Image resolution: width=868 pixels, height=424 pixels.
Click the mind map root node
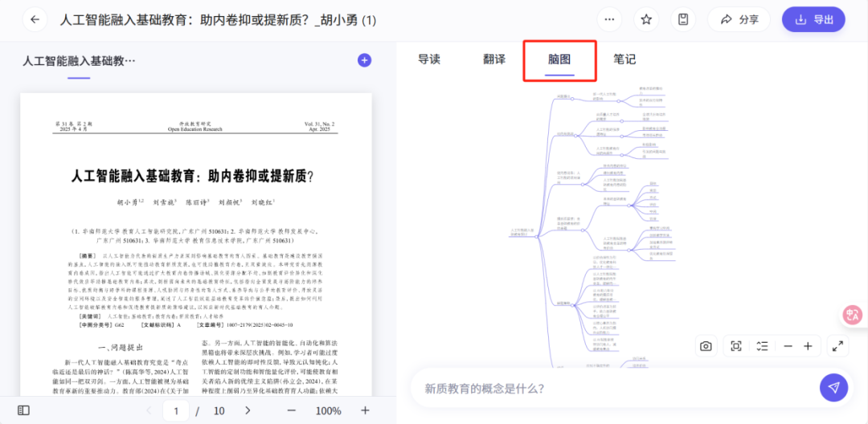(522, 232)
